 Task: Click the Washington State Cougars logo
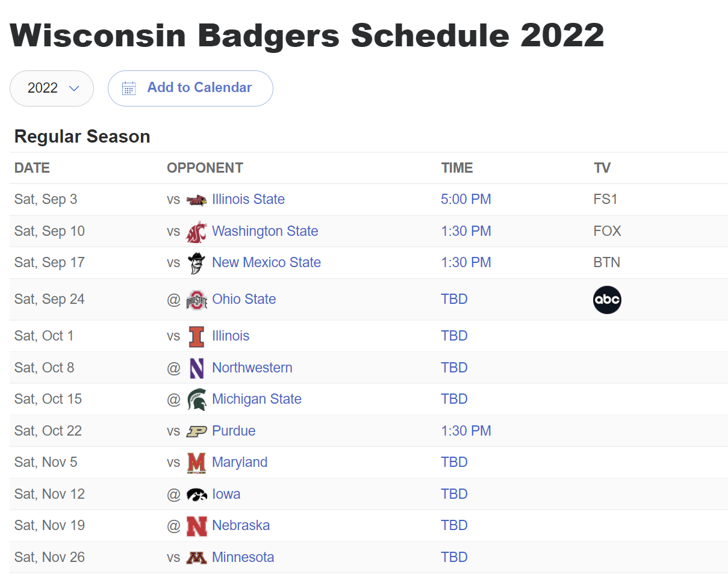tap(196, 232)
